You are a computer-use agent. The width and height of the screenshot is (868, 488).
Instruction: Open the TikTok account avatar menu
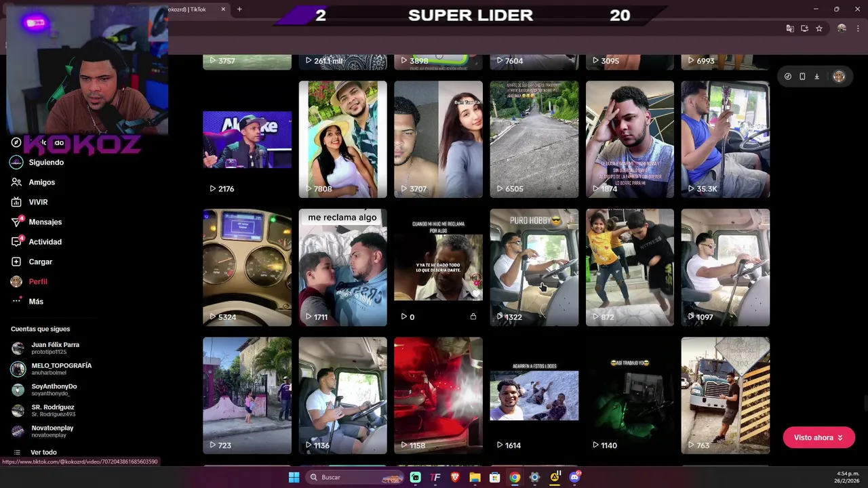click(839, 77)
